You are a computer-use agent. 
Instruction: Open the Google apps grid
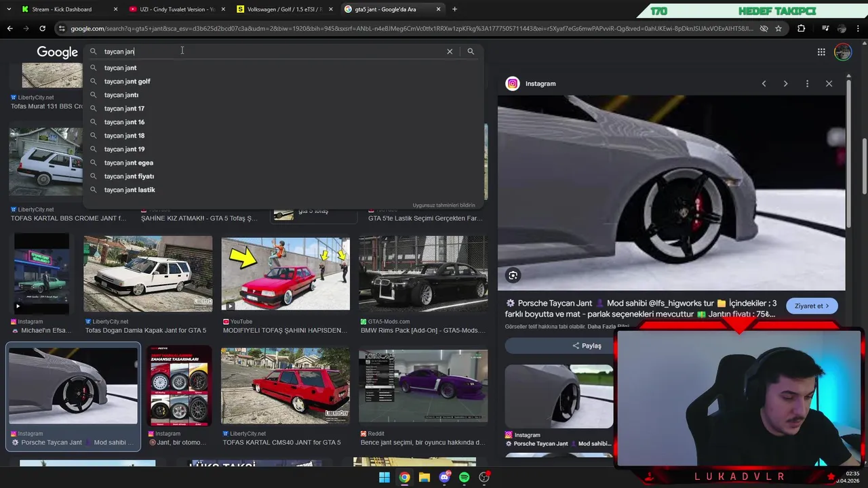click(x=821, y=52)
